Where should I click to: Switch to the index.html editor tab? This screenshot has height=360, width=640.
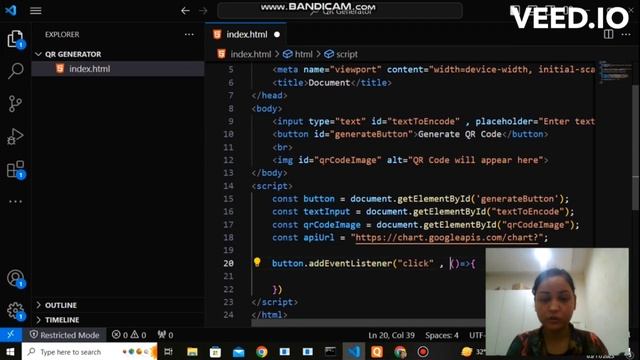(247, 34)
